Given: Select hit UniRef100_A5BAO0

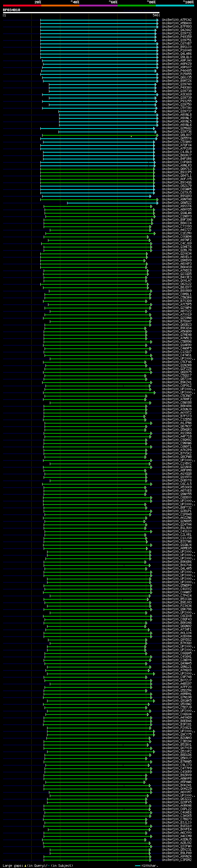Looking at the screenshot, I should tap(177, 23).
